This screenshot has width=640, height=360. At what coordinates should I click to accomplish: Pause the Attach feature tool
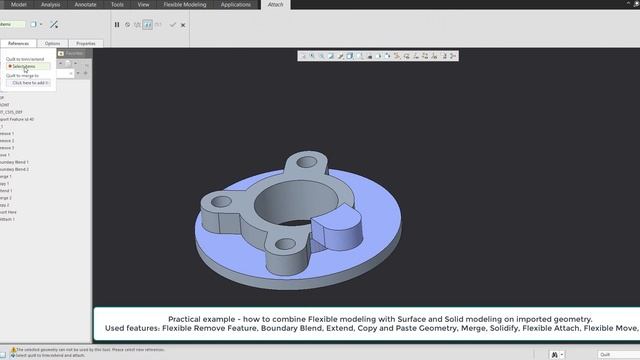coord(117,24)
